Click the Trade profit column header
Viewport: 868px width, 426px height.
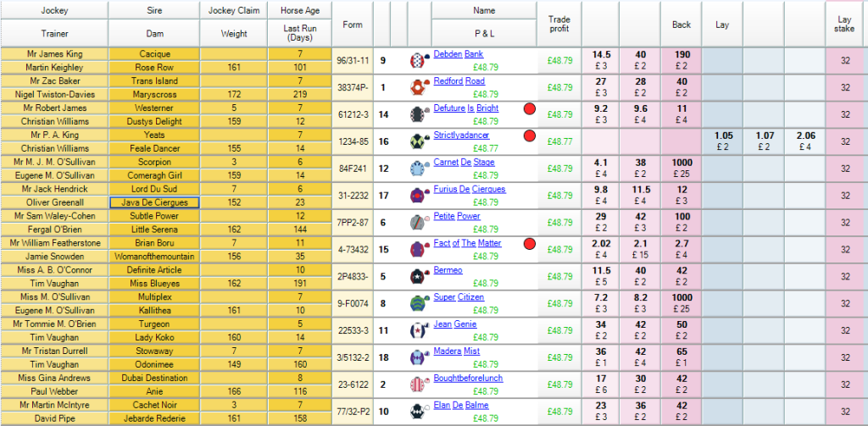coord(559,25)
